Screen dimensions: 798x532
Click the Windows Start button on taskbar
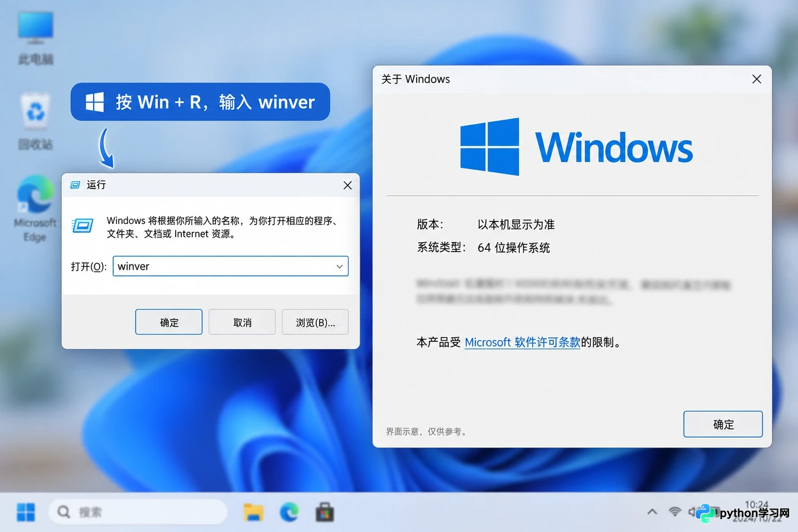coord(25,512)
